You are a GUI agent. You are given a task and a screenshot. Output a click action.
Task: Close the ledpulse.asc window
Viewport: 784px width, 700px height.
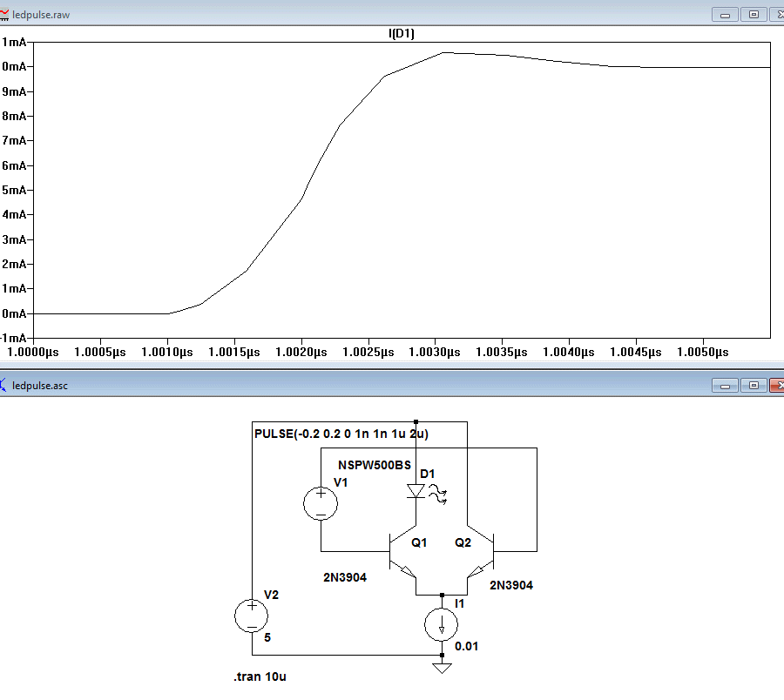[x=776, y=385]
